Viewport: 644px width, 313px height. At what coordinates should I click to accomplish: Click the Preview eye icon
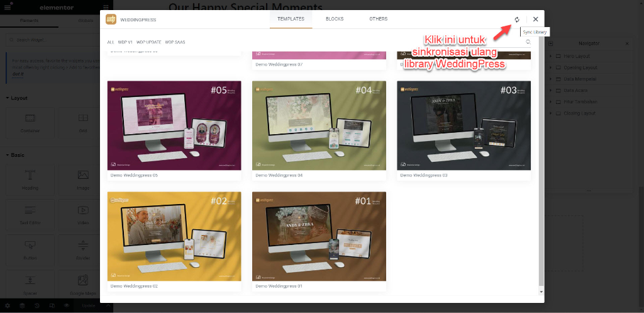point(67,305)
